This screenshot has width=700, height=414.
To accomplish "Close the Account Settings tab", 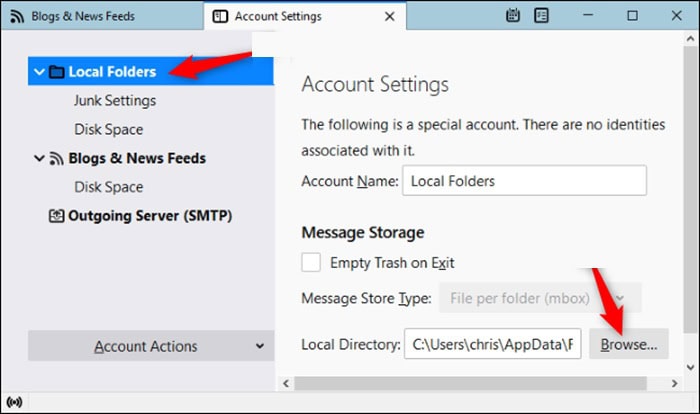I will click(389, 16).
